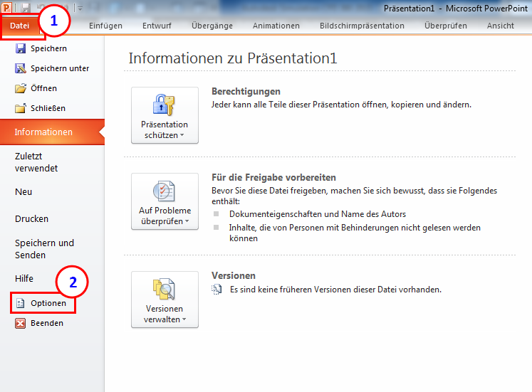Click the Optionen menu label

(48, 303)
